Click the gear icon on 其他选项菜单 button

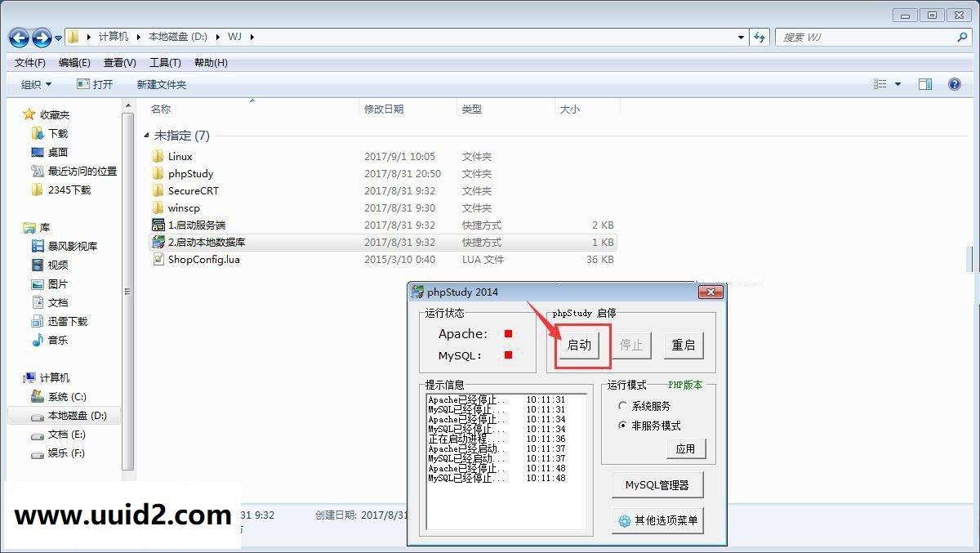point(624,520)
